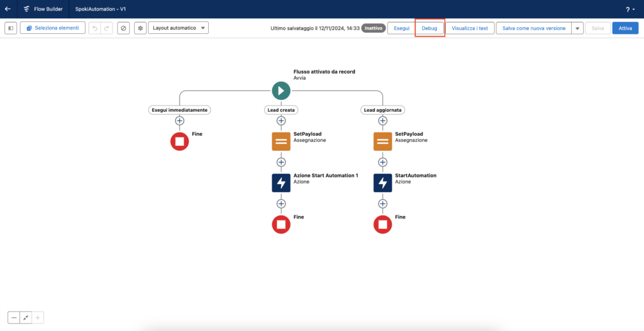Select the Azione Start Automation 1 icon
Image resolution: width=644 pixels, height=331 pixels.
coord(281,183)
